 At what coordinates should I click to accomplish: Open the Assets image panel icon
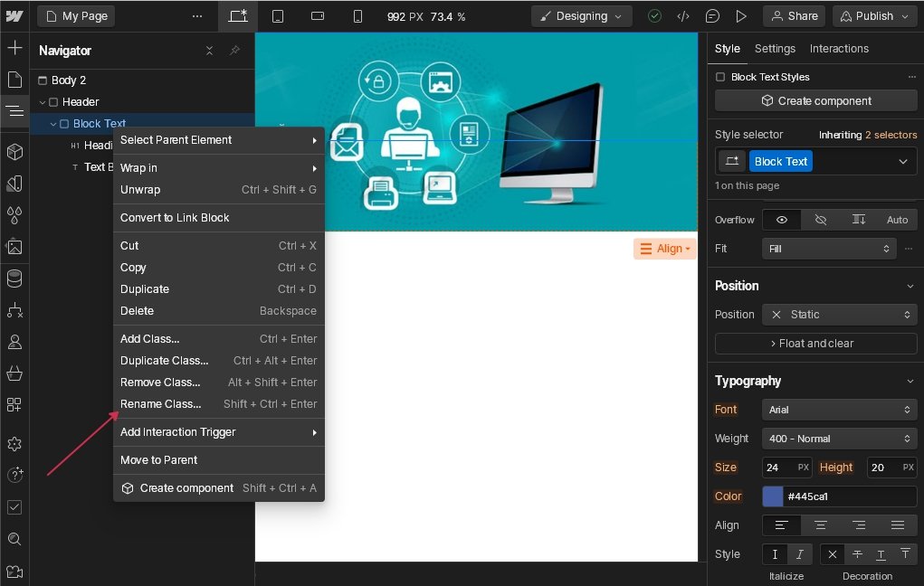[14, 247]
